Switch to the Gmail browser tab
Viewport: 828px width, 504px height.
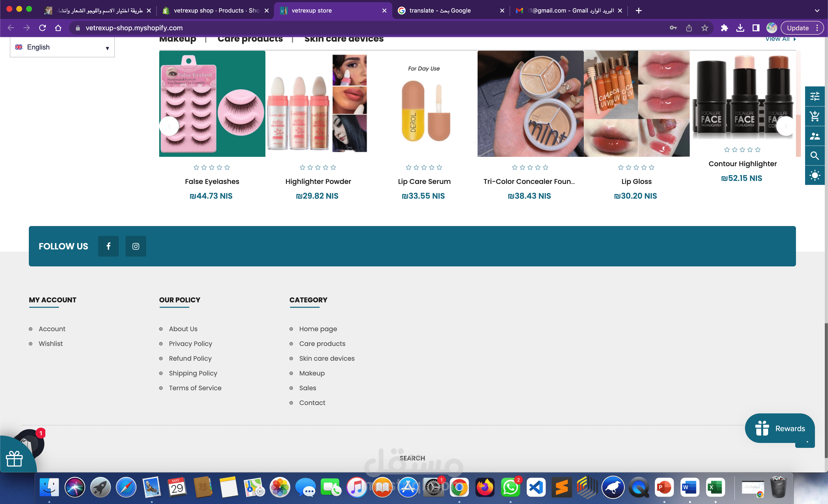pos(568,10)
